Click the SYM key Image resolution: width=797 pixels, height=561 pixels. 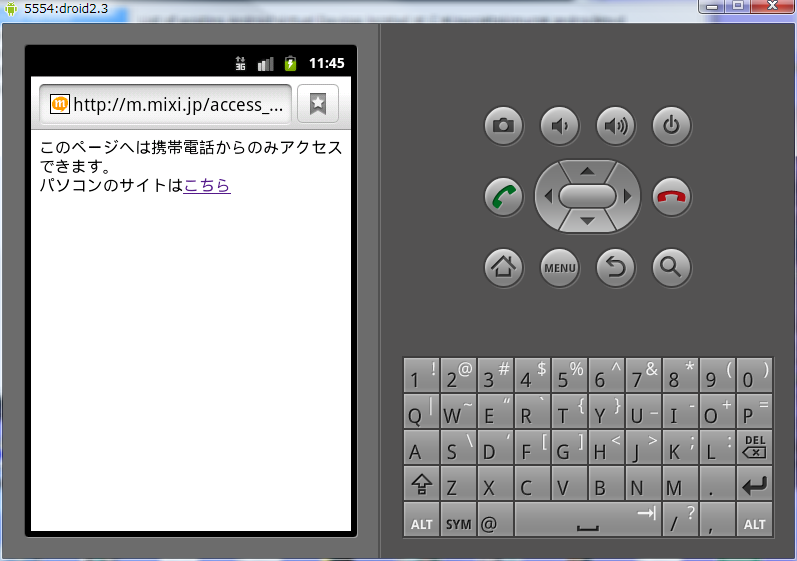coord(458,520)
